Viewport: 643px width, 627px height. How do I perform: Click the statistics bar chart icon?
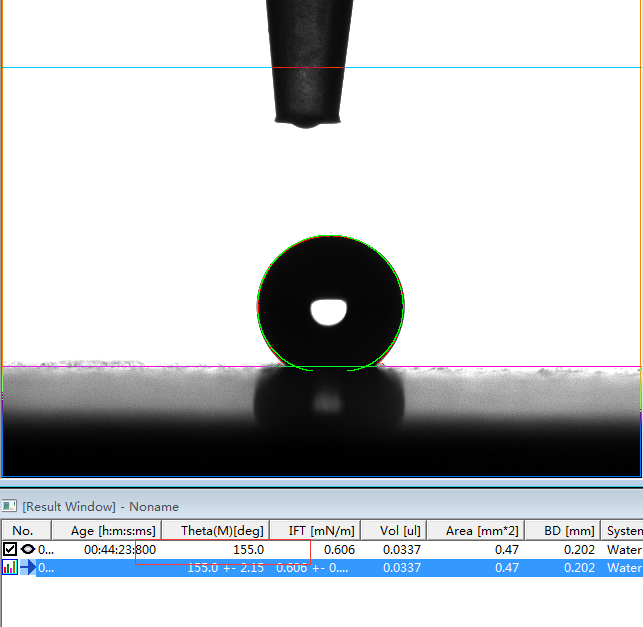coord(10,568)
